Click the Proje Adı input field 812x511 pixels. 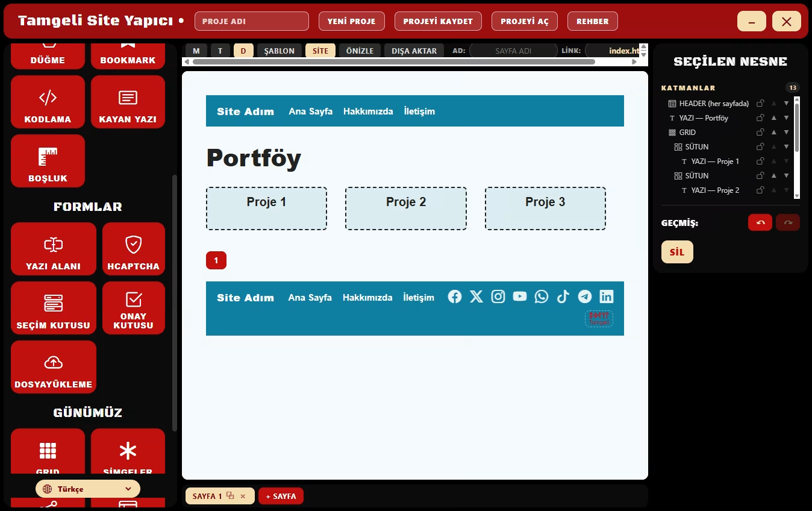(x=252, y=21)
